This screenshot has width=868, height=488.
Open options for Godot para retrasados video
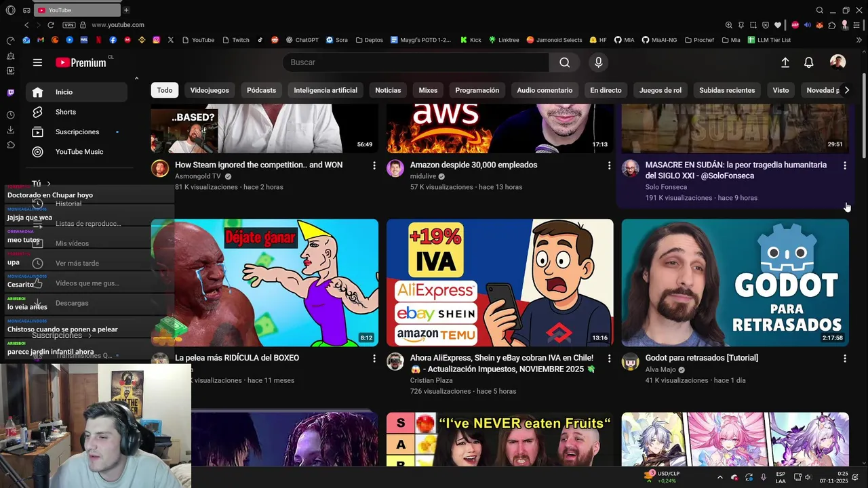tap(844, 358)
